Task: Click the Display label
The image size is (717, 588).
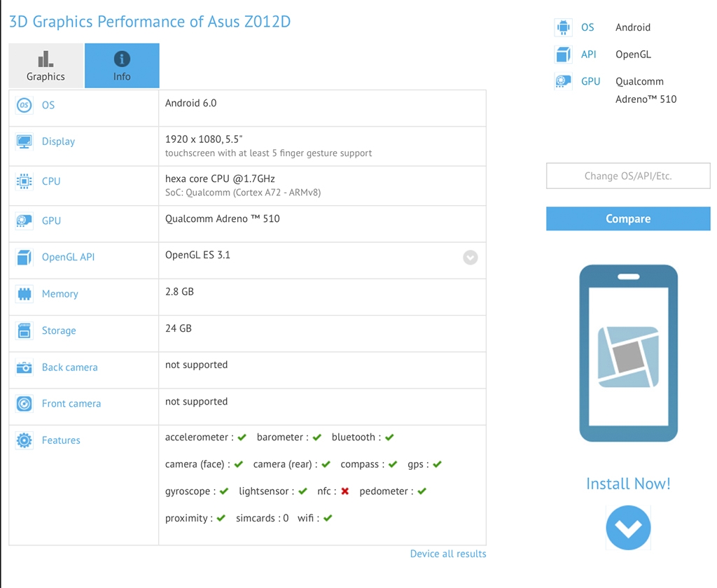Action: click(x=58, y=141)
